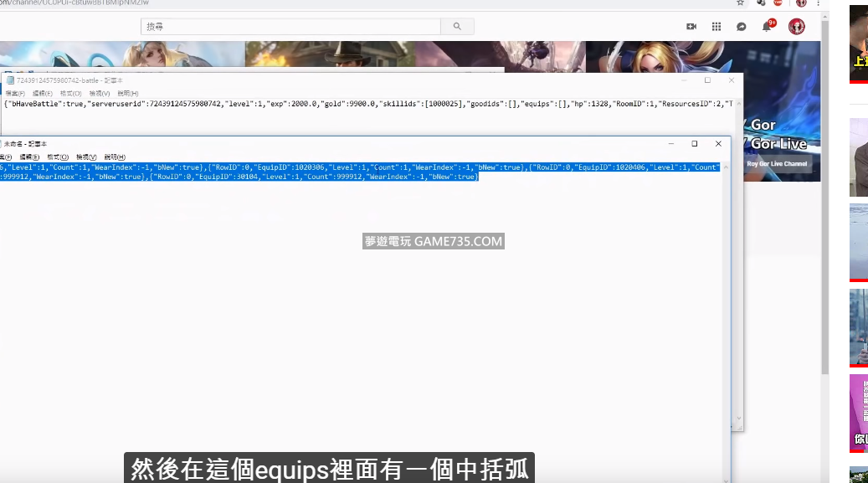Open 編輯(E) menu in the 未命名 Notepad window
Viewport: 868px width, 483px height.
coord(29,157)
